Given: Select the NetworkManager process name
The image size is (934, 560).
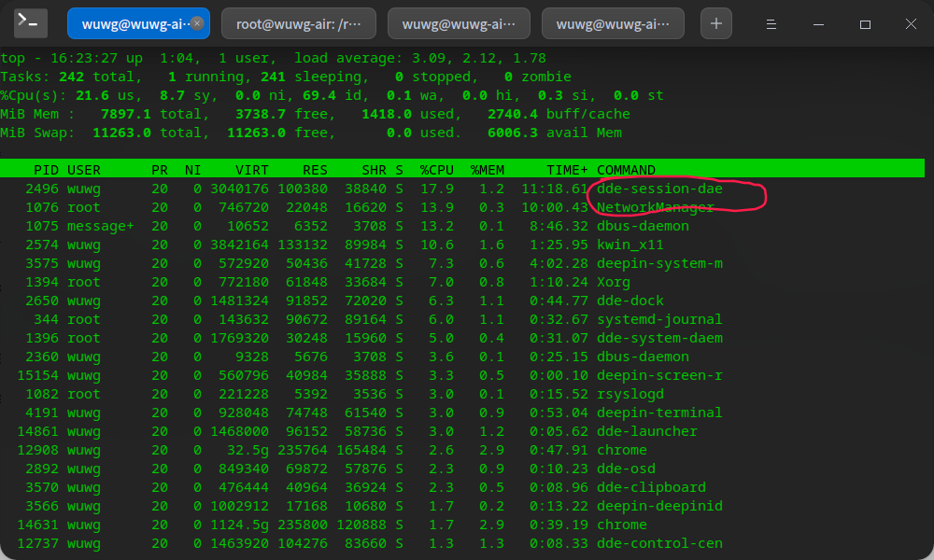Looking at the screenshot, I should pyautogui.click(x=656, y=207).
